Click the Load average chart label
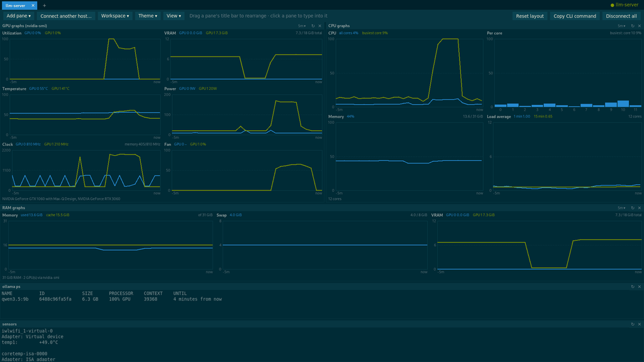Image resolution: width=644 pixels, height=362 pixels. point(499,116)
